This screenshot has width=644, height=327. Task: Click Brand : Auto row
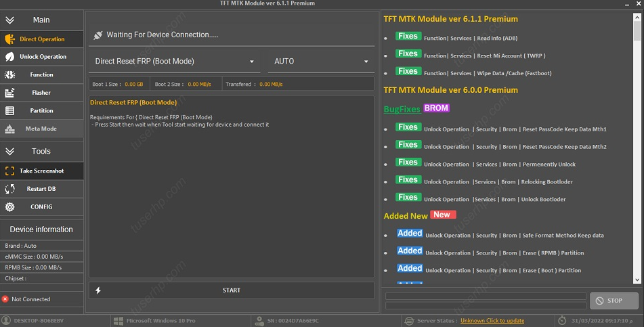pos(41,246)
